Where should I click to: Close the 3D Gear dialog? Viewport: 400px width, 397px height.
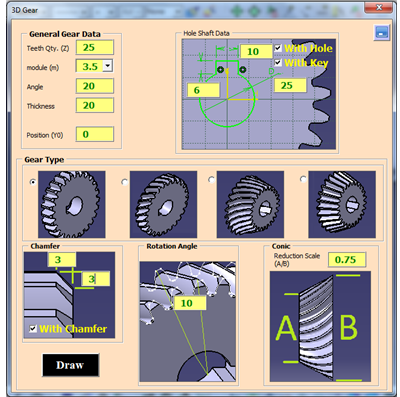tap(378, 8)
